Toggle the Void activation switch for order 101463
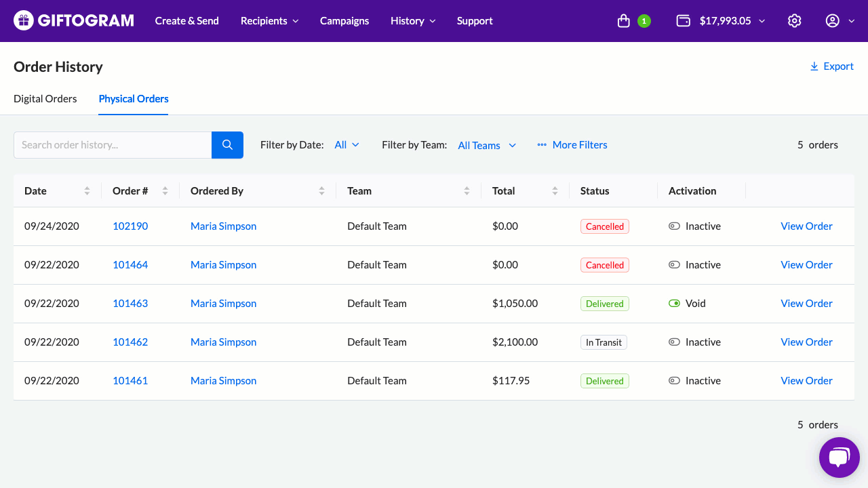The image size is (868, 488). (674, 304)
